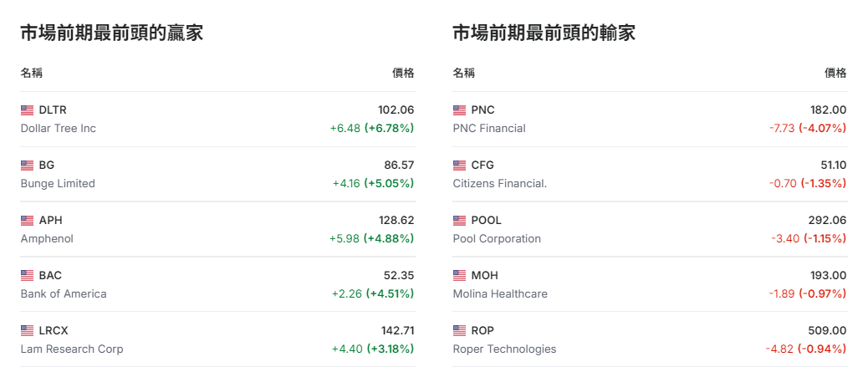This screenshot has width=868, height=367.
Task: Select the Amphenol company name
Action: [x=47, y=239]
